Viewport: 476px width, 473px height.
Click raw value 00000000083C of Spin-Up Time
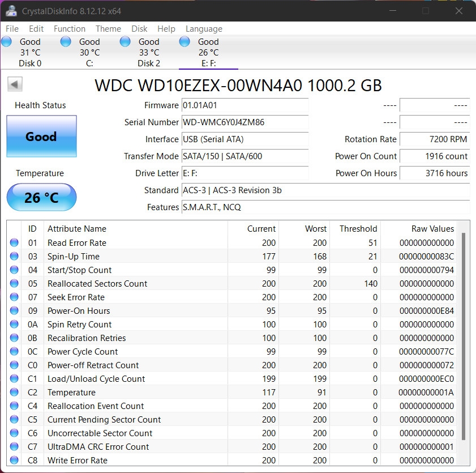click(x=426, y=257)
